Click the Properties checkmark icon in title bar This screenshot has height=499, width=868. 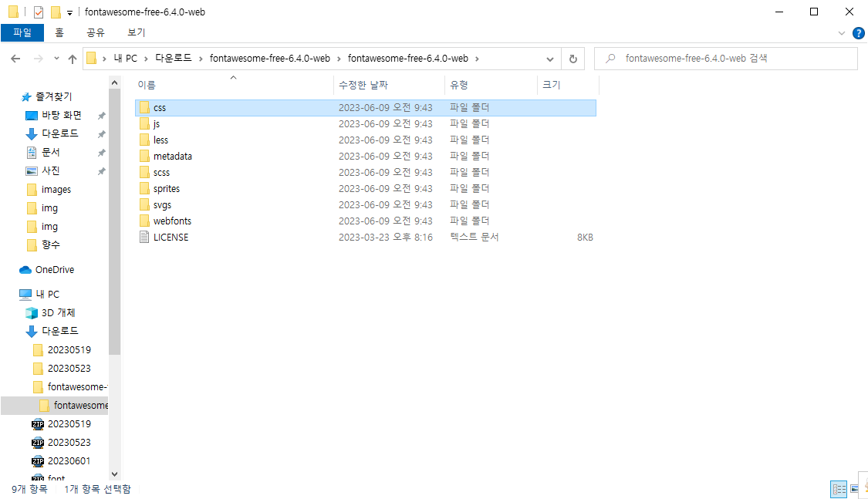point(39,12)
